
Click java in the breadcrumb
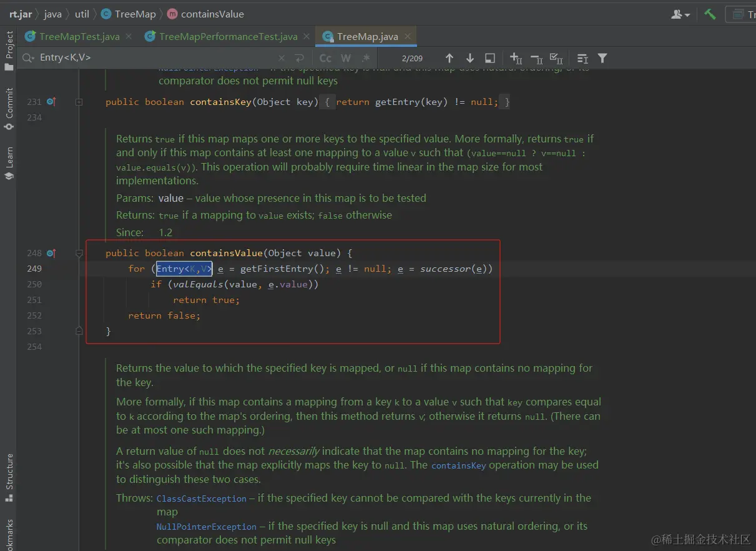tap(52, 14)
